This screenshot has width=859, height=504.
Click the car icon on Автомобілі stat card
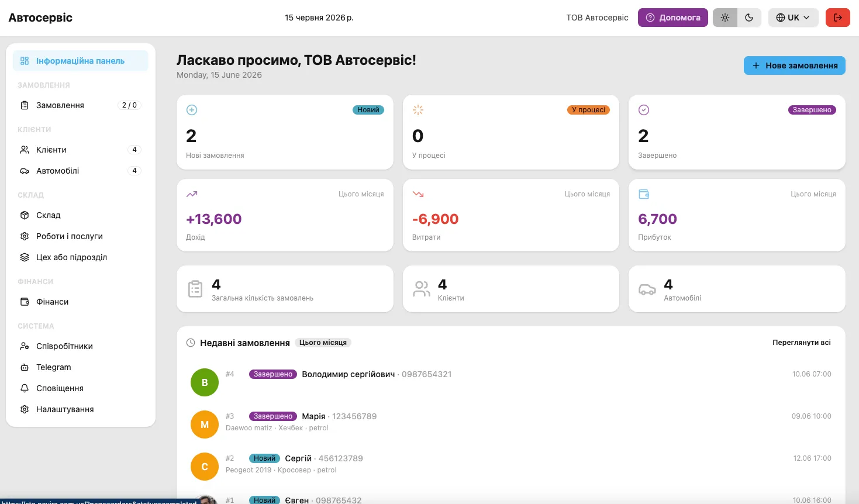pyautogui.click(x=647, y=289)
